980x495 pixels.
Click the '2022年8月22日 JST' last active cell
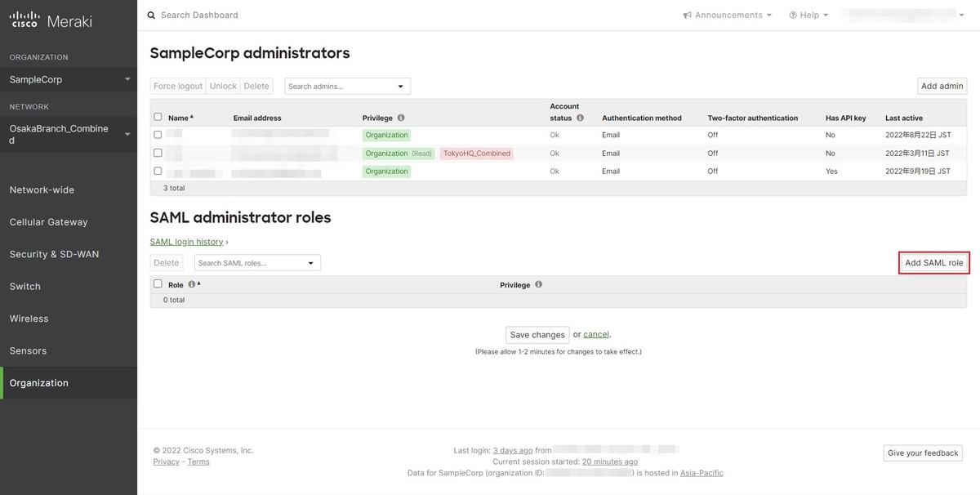click(x=918, y=135)
